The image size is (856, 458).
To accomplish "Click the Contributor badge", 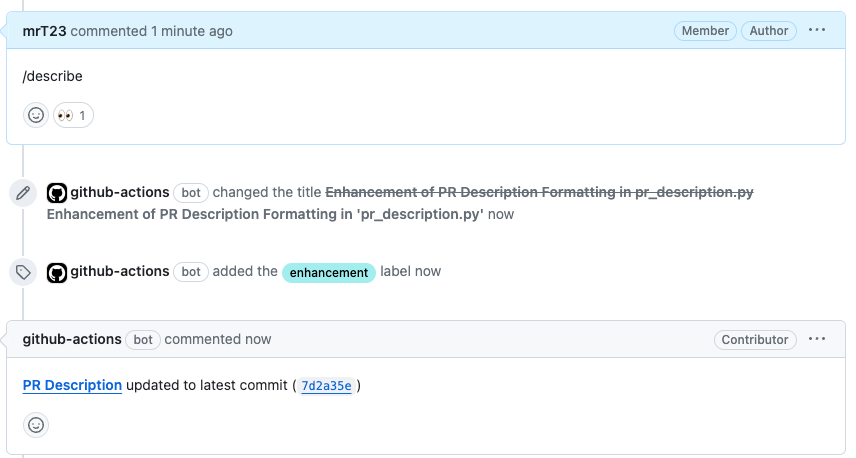I will 755,340.
